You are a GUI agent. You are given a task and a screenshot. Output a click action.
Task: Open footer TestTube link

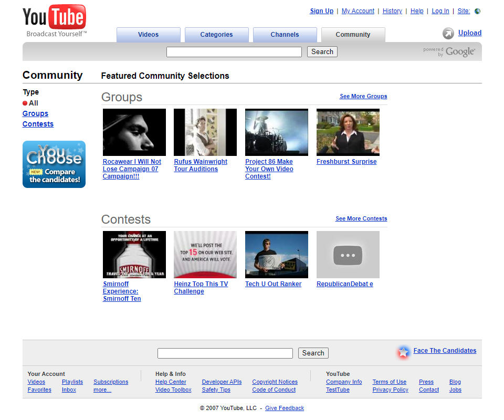pos(338,390)
